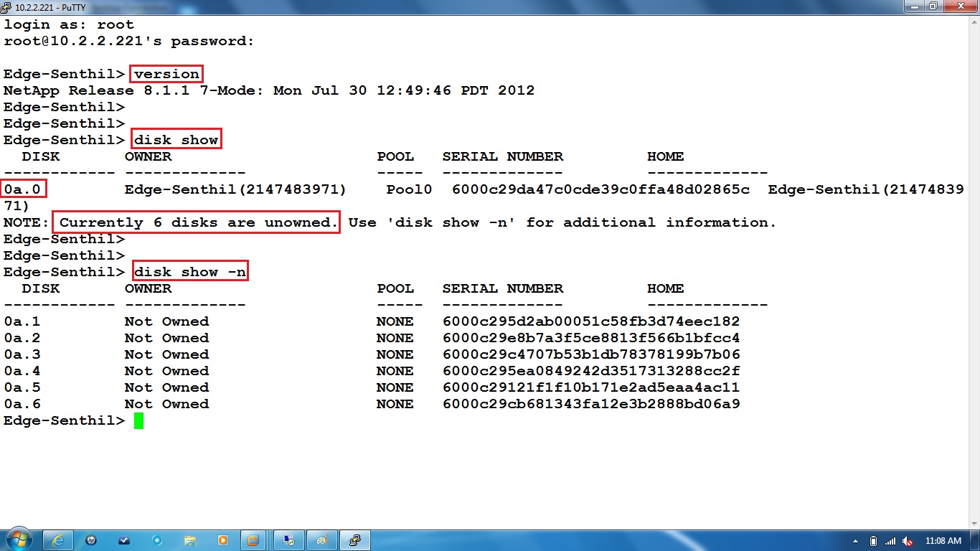This screenshot has width=980, height=551.
Task: Click disk name '0a.2'
Action: tap(22, 338)
